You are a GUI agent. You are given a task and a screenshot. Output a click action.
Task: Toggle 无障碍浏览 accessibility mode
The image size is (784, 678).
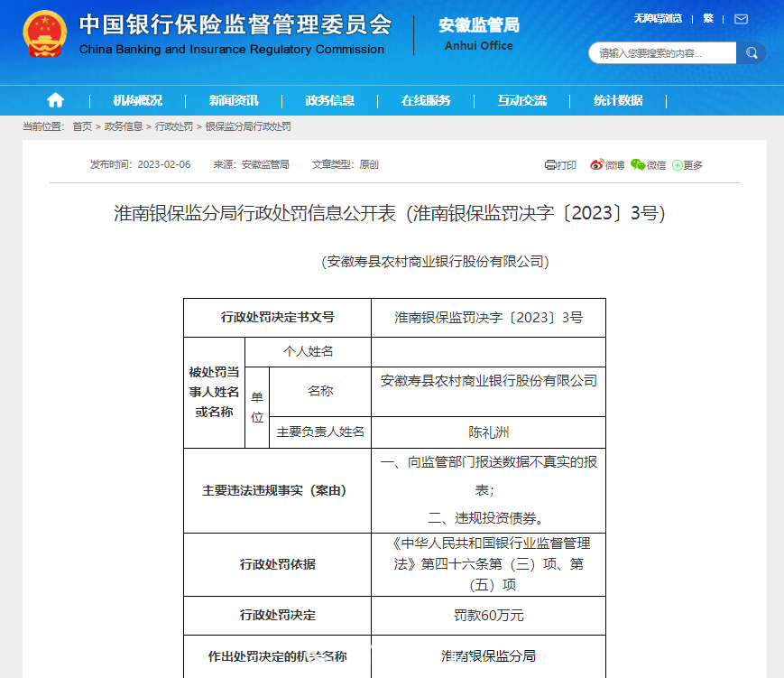pyautogui.click(x=657, y=19)
